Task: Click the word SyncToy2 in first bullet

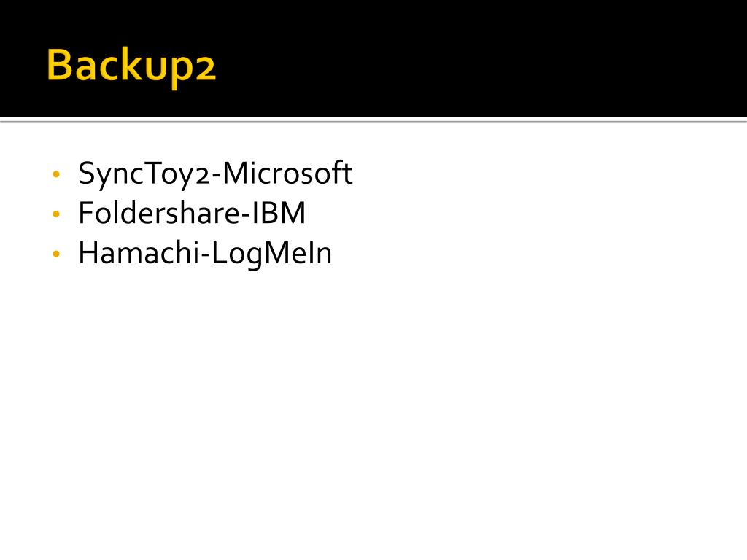Action: [x=144, y=174]
